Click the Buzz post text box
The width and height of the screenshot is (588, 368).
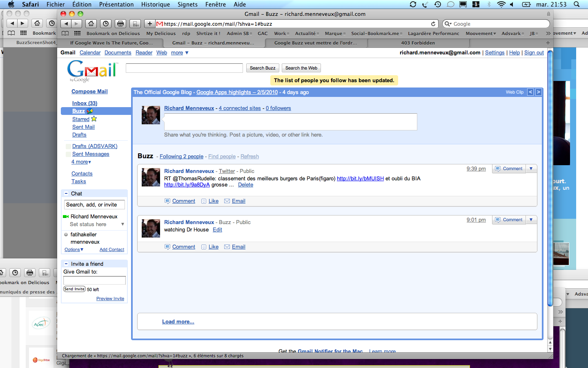290,121
